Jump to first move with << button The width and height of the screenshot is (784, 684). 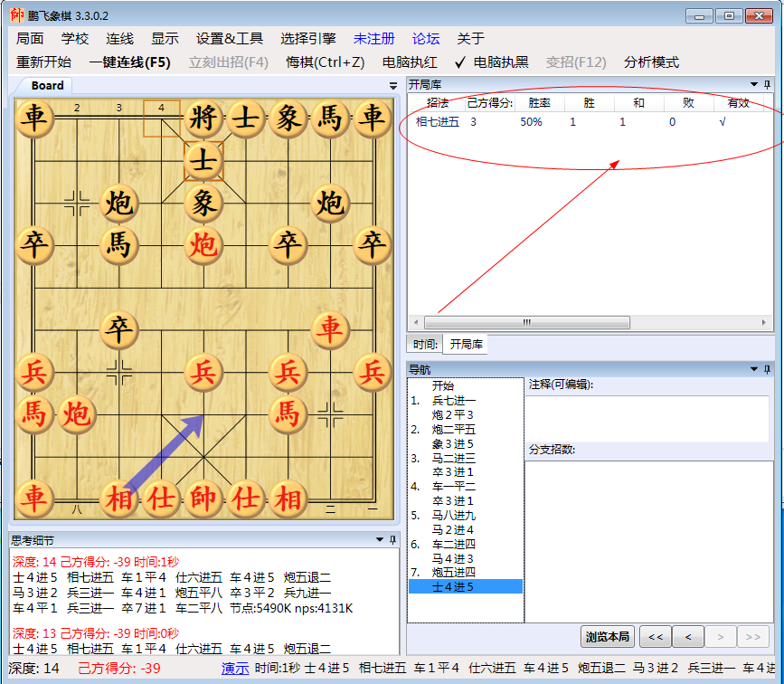tap(656, 636)
